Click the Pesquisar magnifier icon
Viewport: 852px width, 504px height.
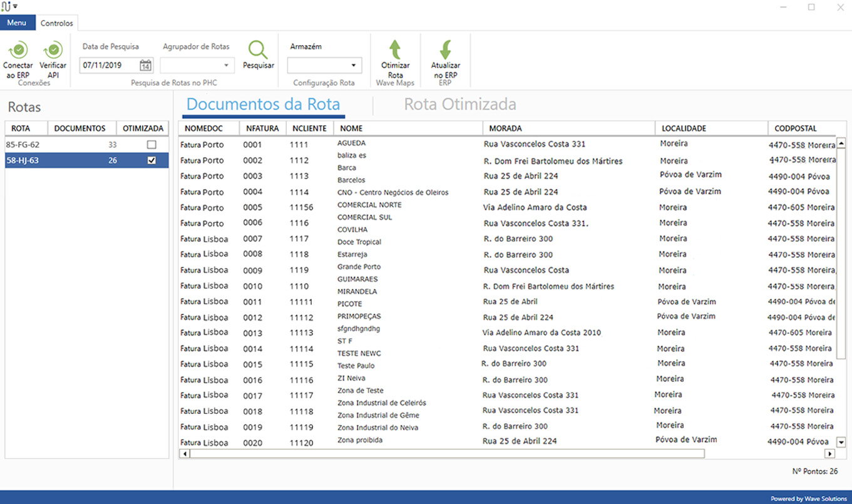coord(258,49)
